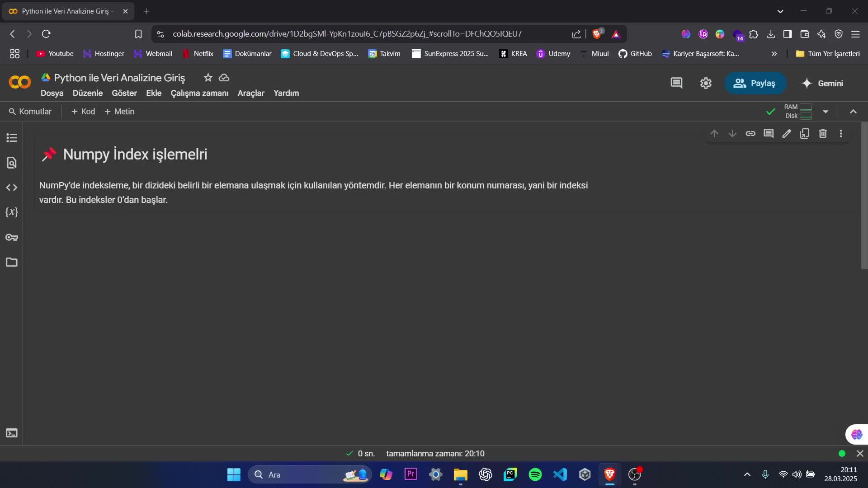Open Brave Leo AI icon

[x=821, y=34]
